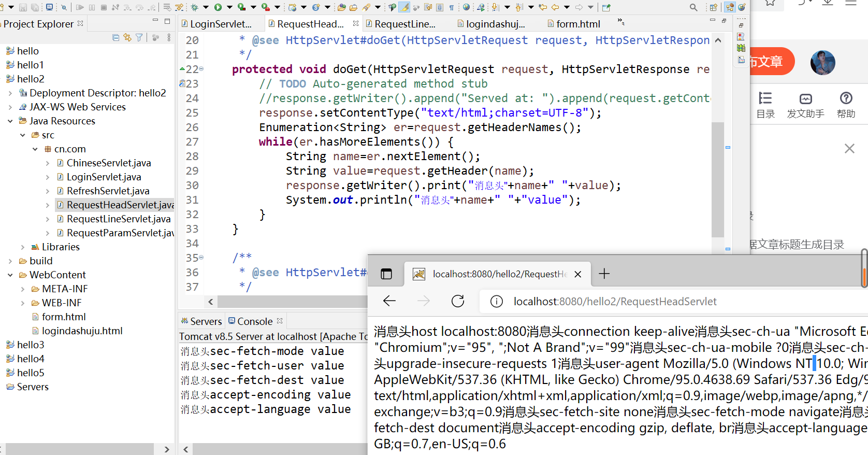Click the Open Type icon
This screenshot has height=455, width=868.
pos(341,7)
